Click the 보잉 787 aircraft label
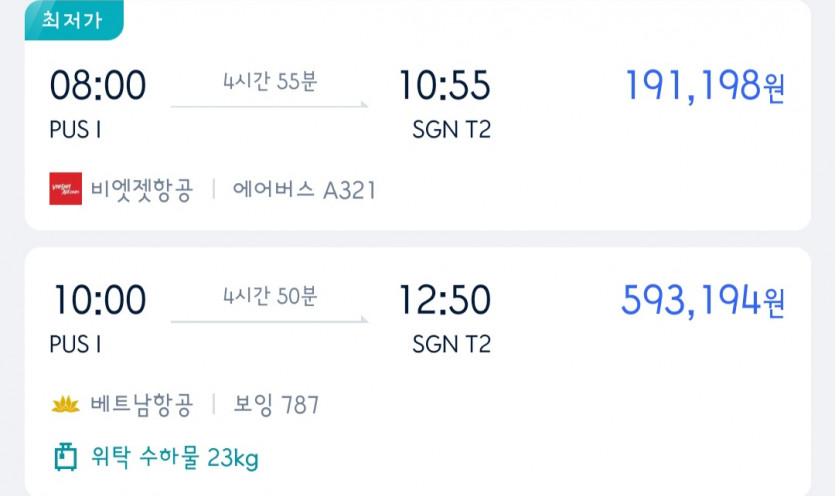The image size is (835, 496). (276, 405)
